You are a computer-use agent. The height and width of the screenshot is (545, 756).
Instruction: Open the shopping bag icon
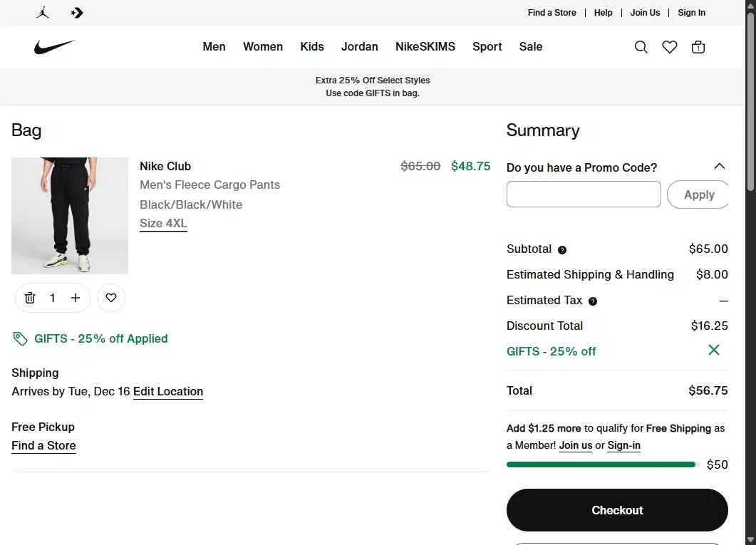tap(698, 47)
